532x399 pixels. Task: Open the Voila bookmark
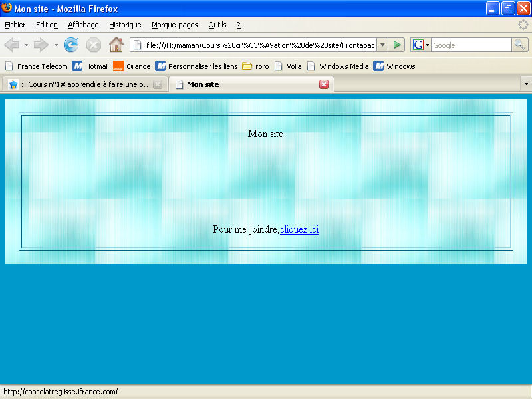(x=288, y=66)
